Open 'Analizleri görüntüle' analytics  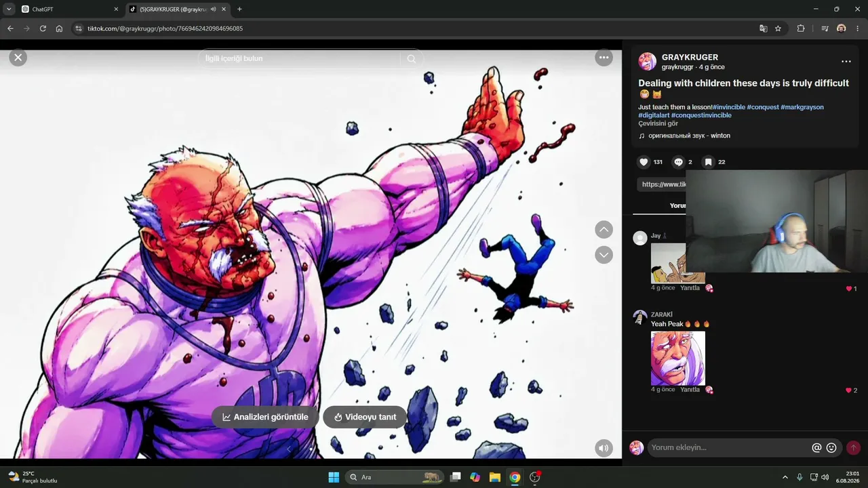pos(265,417)
